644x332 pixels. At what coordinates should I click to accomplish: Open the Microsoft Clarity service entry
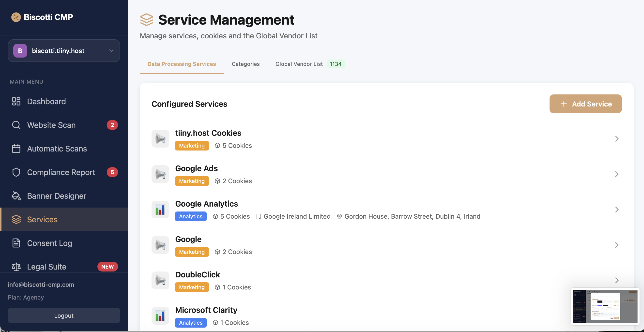pos(206,310)
